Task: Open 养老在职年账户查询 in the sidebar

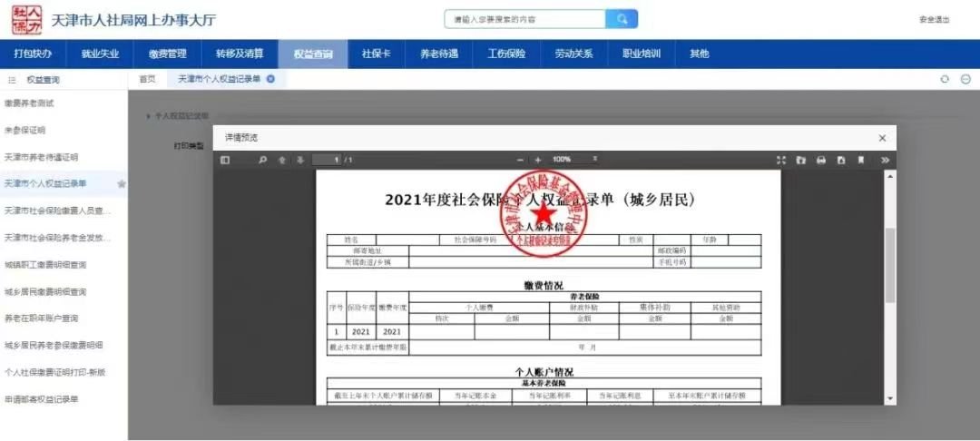Action: pyautogui.click(x=41, y=318)
